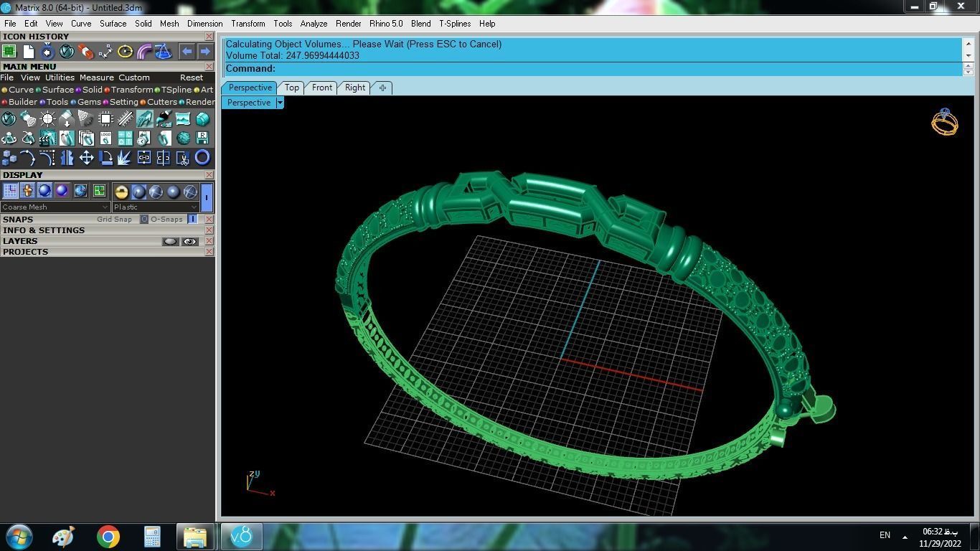The image size is (980, 551).
Task: Click command history scrollbar up arrow
Action: click(x=968, y=44)
